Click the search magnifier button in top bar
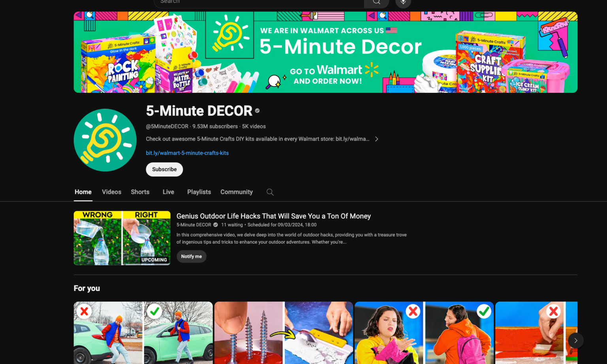 tap(376, 2)
